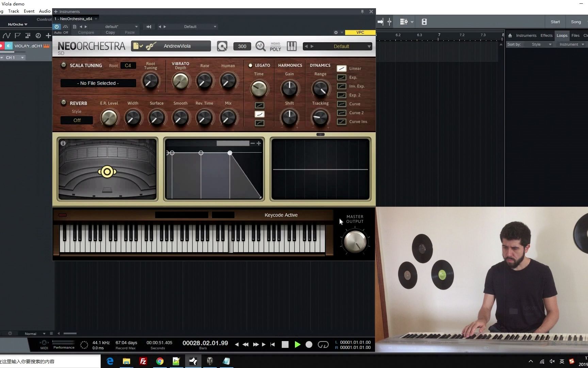
Task: Enable the Scala Tuning power button
Action: click(x=63, y=65)
